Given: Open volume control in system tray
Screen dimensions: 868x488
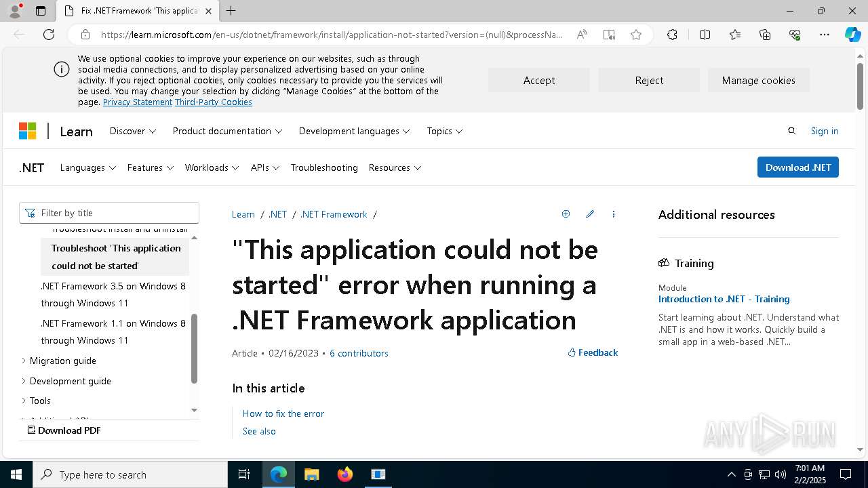Looking at the screenshot, I should click(x=780, y=474).
